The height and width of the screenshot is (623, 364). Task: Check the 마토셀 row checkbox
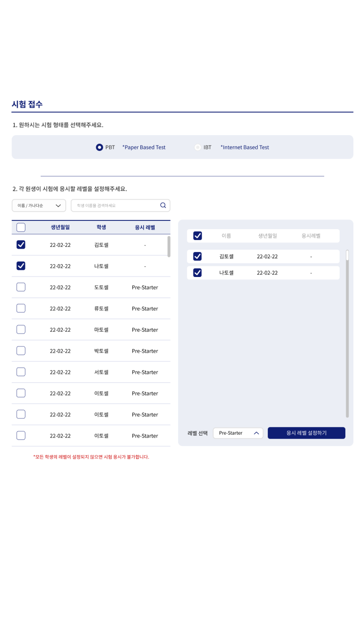(x=21, y=329)
